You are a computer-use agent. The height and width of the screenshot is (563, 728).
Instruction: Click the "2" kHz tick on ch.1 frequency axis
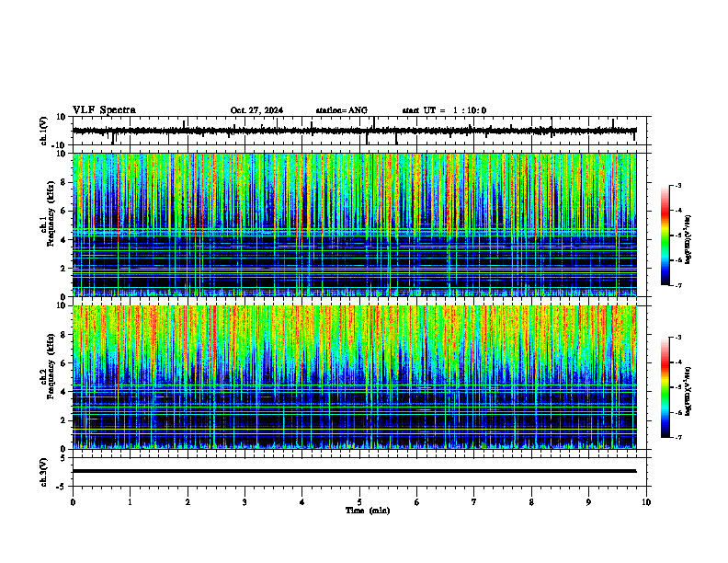tap(63, 269)
